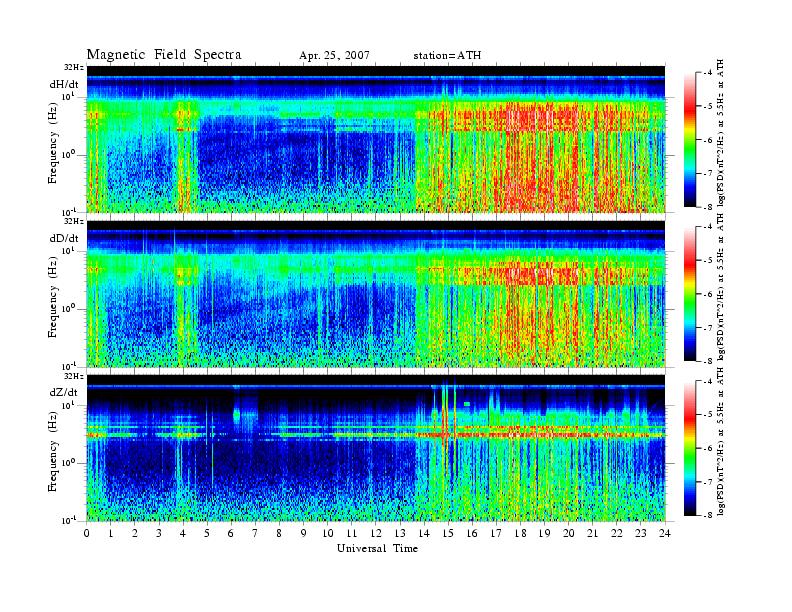The width and height of the screenshot is (792, 612).
Task: Select the date label 'Apr. 25, 2007'
Action: [x=334, y=55]
